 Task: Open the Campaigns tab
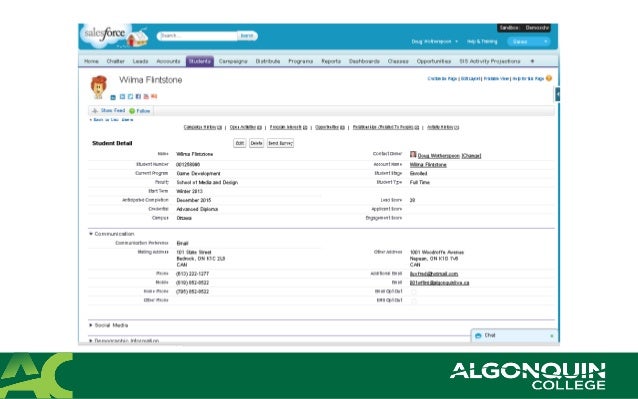tap(233, 61)
